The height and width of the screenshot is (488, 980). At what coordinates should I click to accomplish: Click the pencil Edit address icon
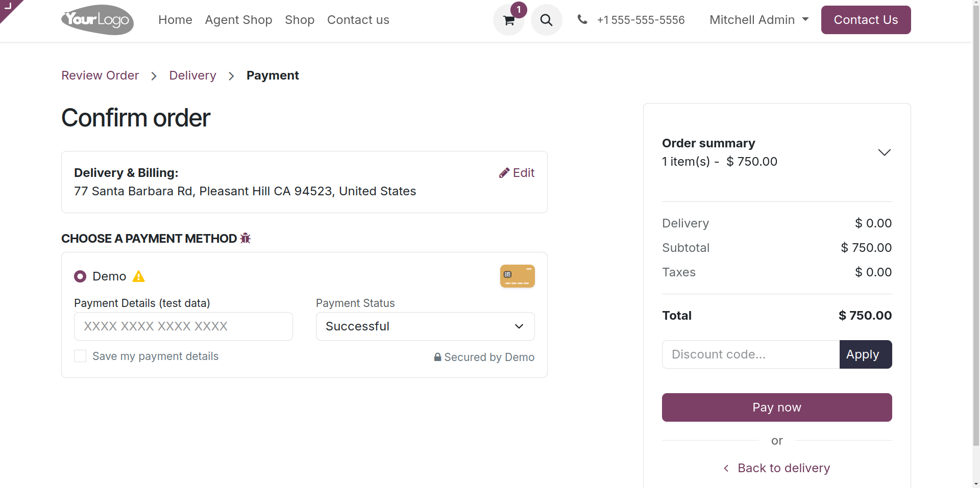coord(504,173)
